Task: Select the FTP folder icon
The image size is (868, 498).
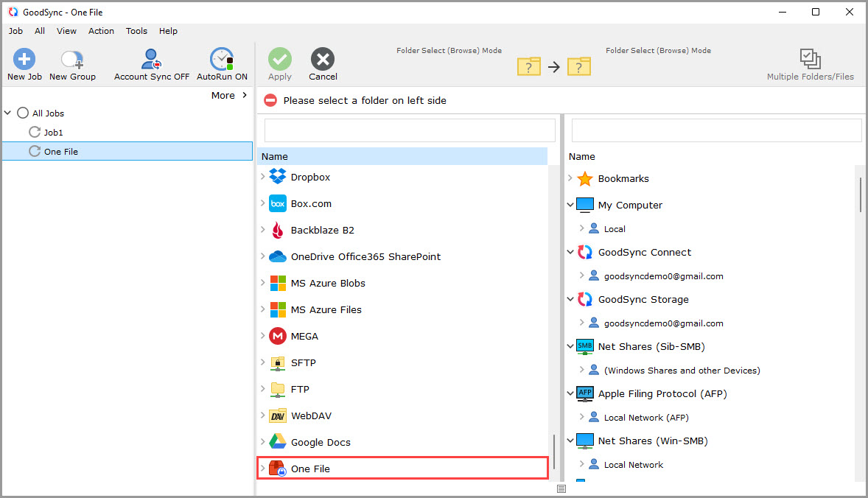Action: coord(277,390)
